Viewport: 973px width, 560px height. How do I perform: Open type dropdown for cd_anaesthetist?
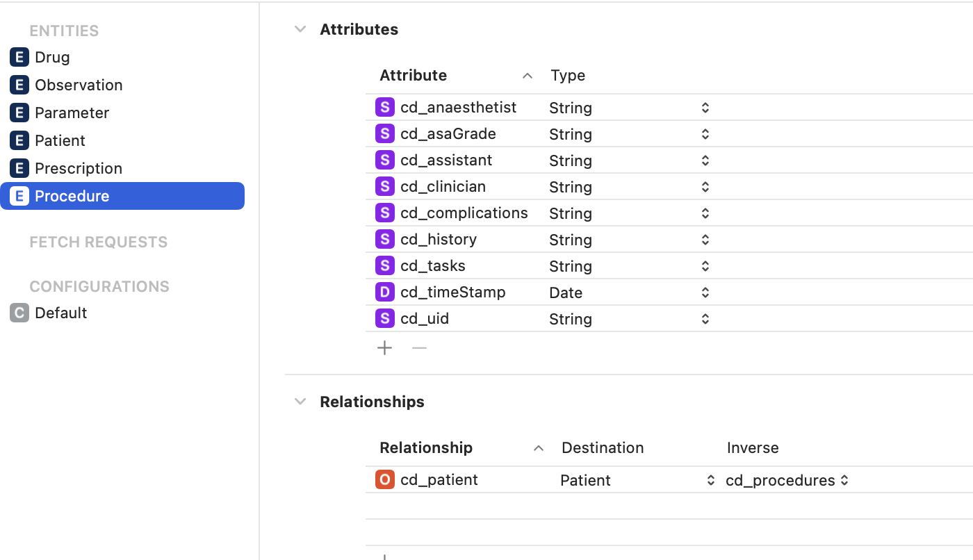(705, 108)
